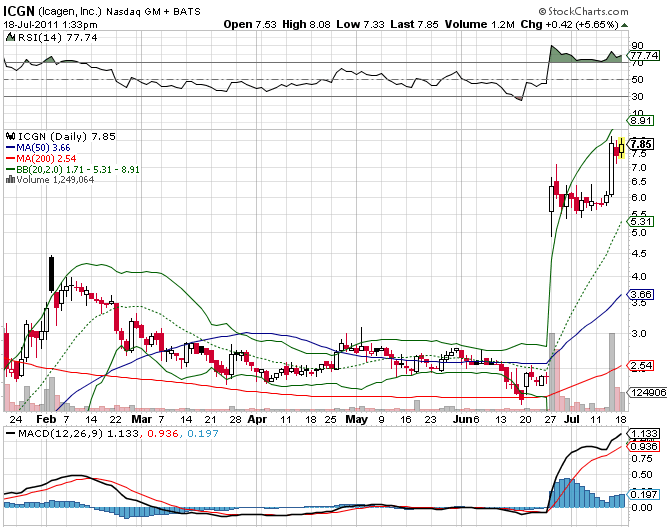Click the green up-triangle after Chg
667x527 pixels.
[x=624, y=26]
